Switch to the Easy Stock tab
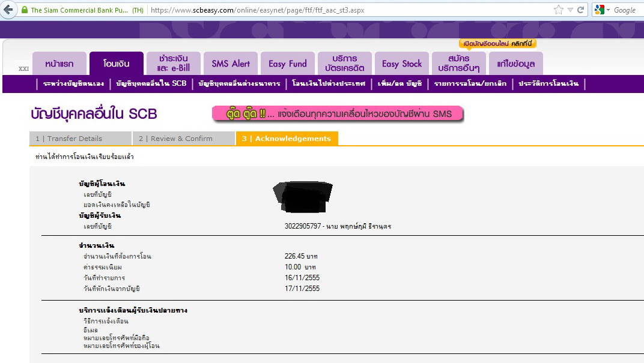The width and height of the screenshot is (644, 363). [x=402, y=64]
